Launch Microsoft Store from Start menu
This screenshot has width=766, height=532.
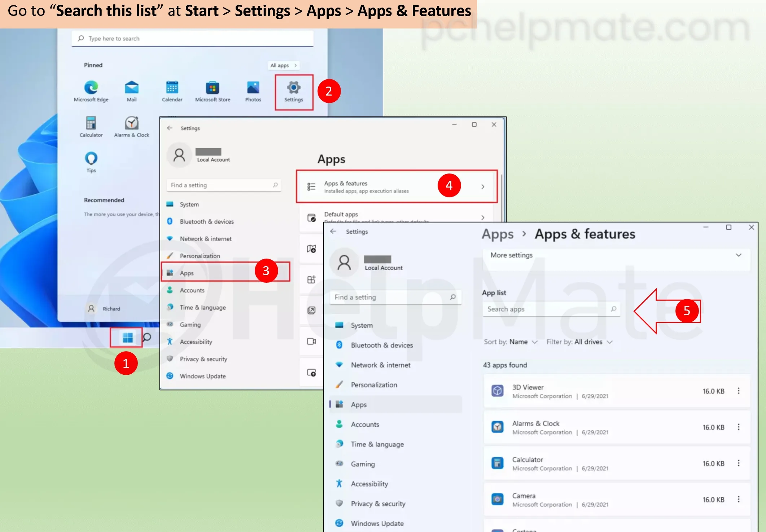tap(213, 91)
